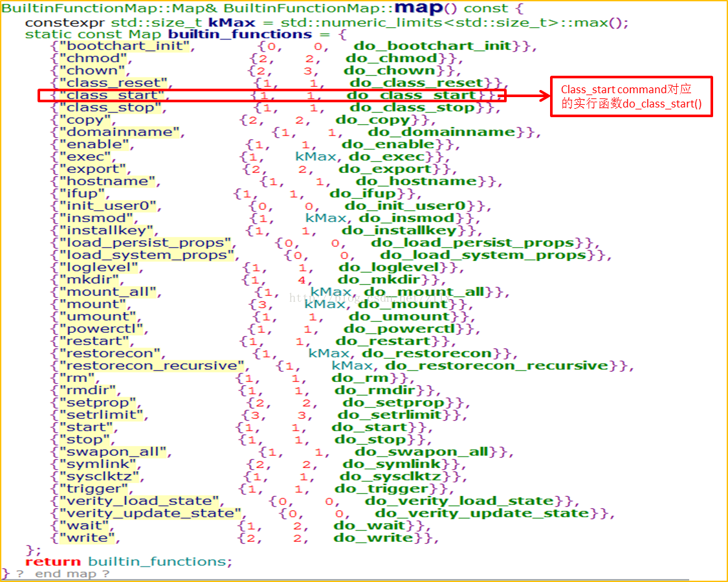The width and height of the screenshot is (728, 582).
Task: Click the "swapon_all" string
Action: coord(113,453)
